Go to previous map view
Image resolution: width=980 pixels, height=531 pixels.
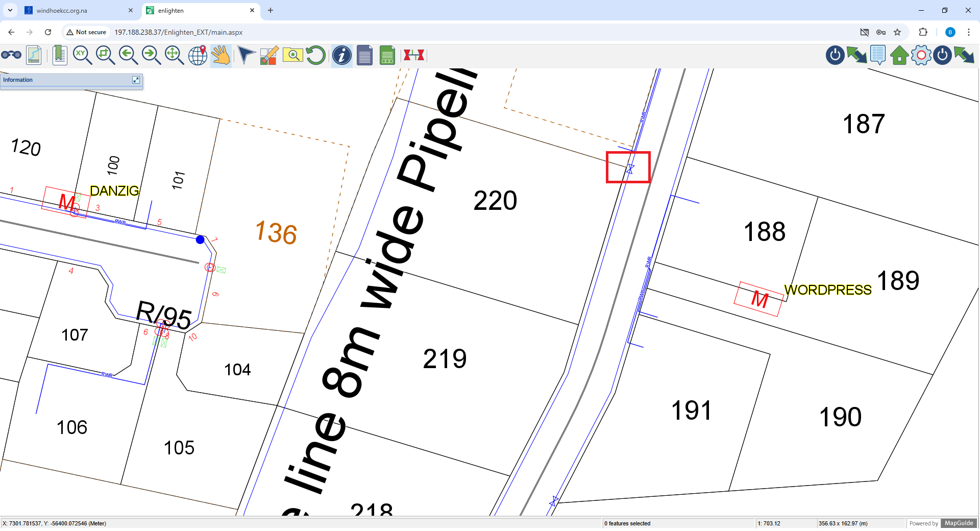tap(128, 55)
